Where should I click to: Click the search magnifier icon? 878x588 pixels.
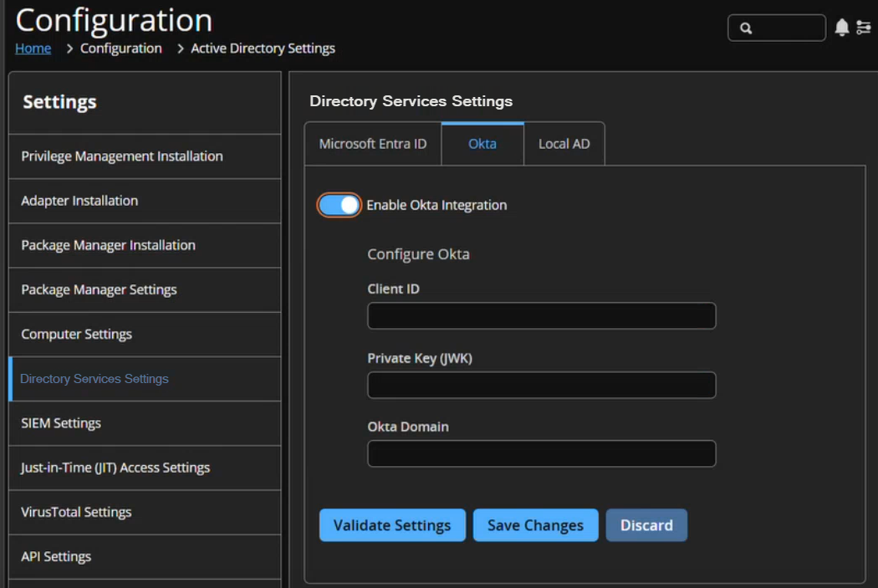(746, 28)
